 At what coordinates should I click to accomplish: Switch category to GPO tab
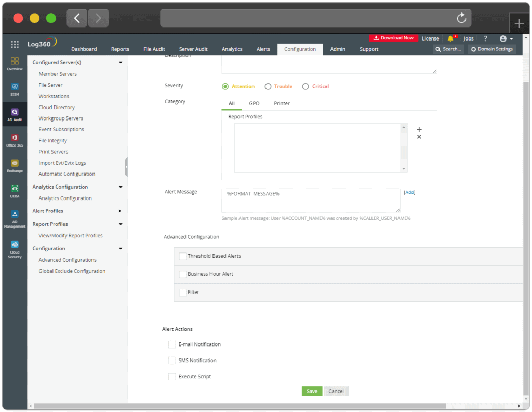point(254,103)
